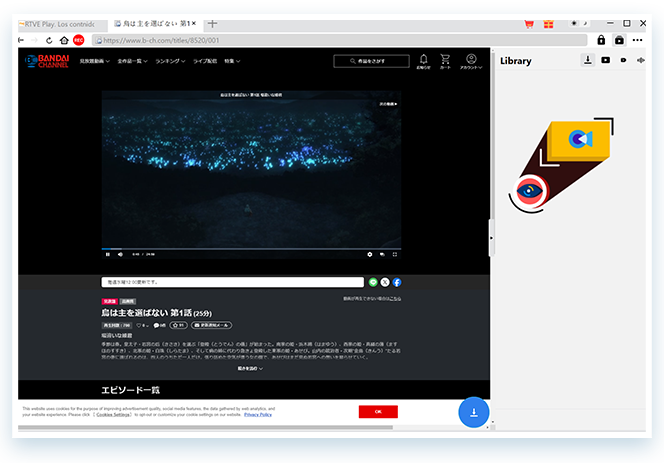Expand the 特集 dropdown menu
This screenshot has height=463, width=664.
tap(232, 61)
